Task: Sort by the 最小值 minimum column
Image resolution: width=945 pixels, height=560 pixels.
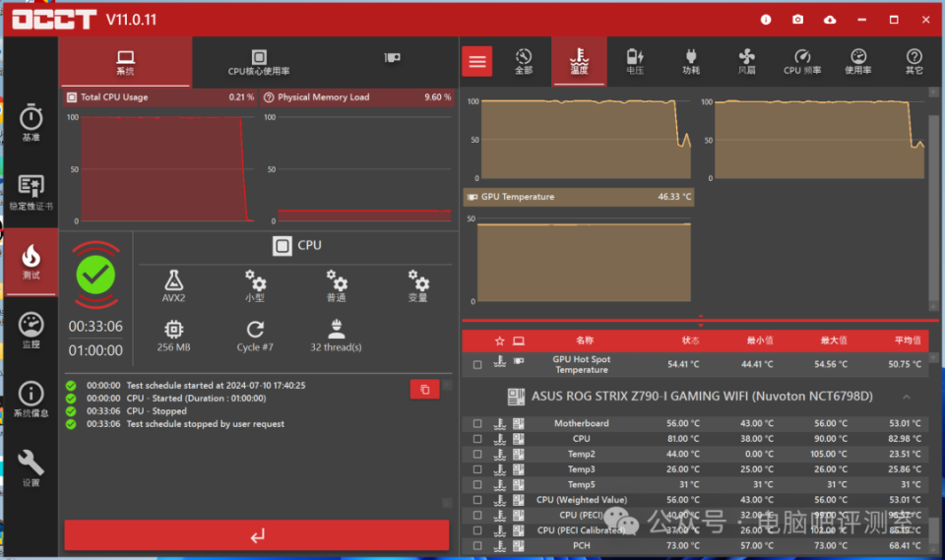Action: coord(760,341)
